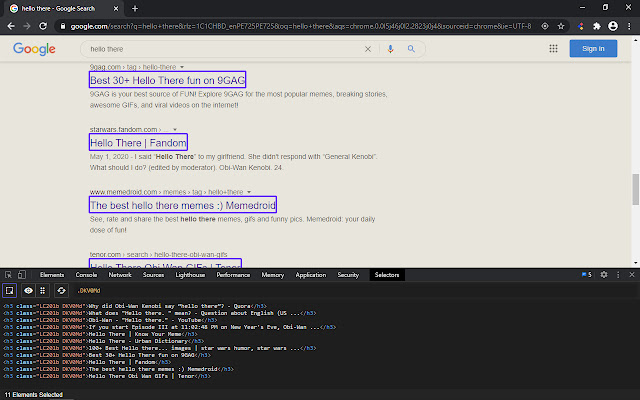Open a new browser tab
This screenshot has width=640, height=400.
[135, 9]
